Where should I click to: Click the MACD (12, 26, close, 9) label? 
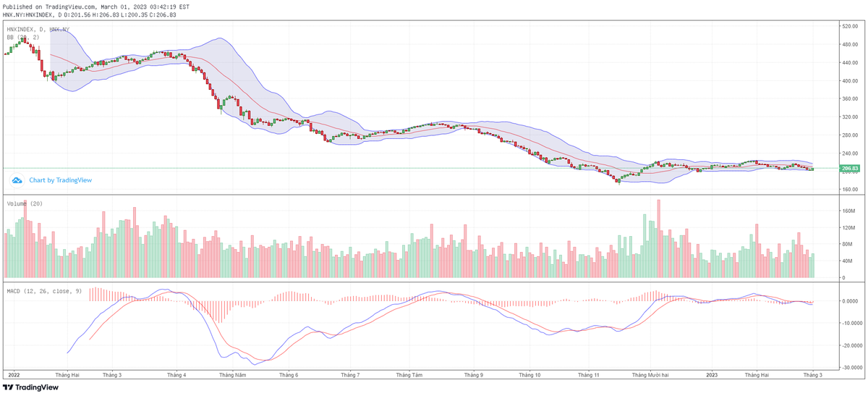45,290
